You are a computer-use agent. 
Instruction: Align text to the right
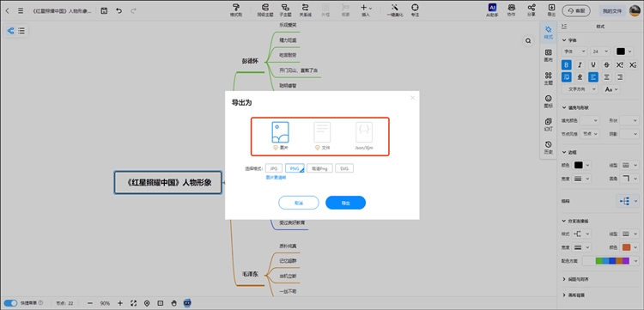[620, 76]
